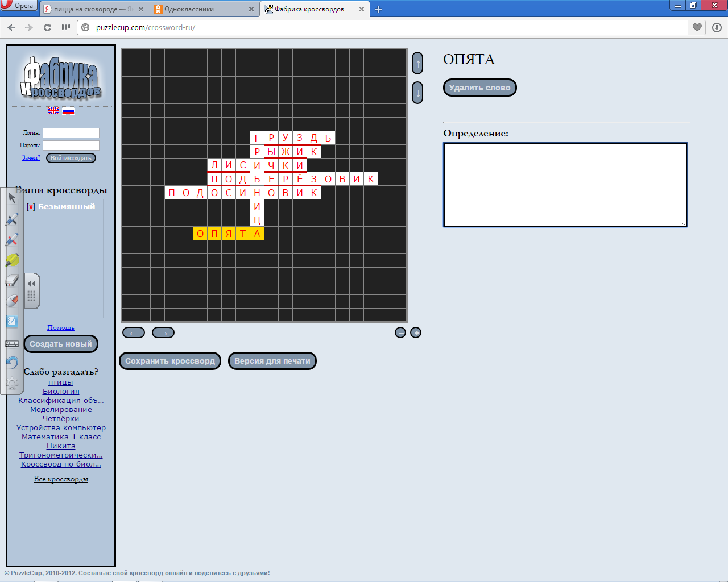This screenshot has width=728, height=582.
Task: Shift crossword grid right with arrow button
Action: 163,332
